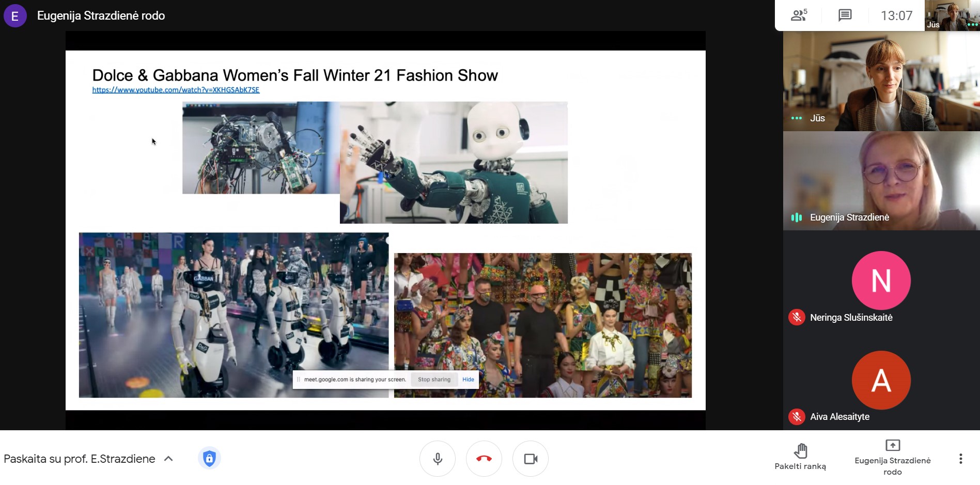Click Aiva Alesaityte's muted microphone icon
The width and height of the screenshot is (980, 485).
coord(797,416)
